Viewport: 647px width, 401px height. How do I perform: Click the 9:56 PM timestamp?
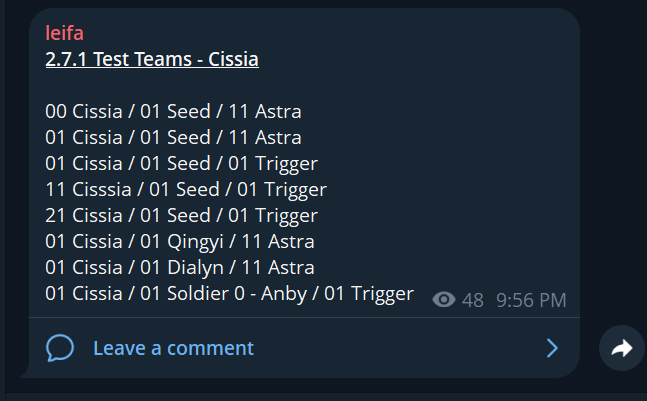tap(531, 300)
